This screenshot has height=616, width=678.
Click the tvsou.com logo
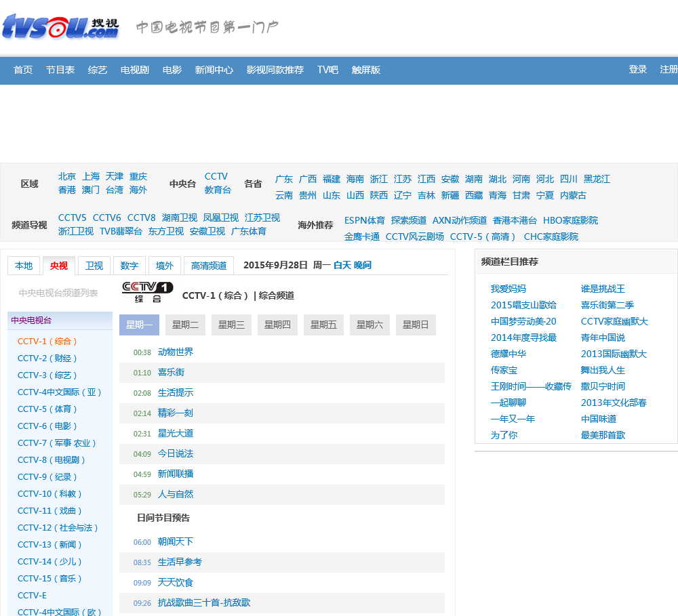click(x=60, y=26)
